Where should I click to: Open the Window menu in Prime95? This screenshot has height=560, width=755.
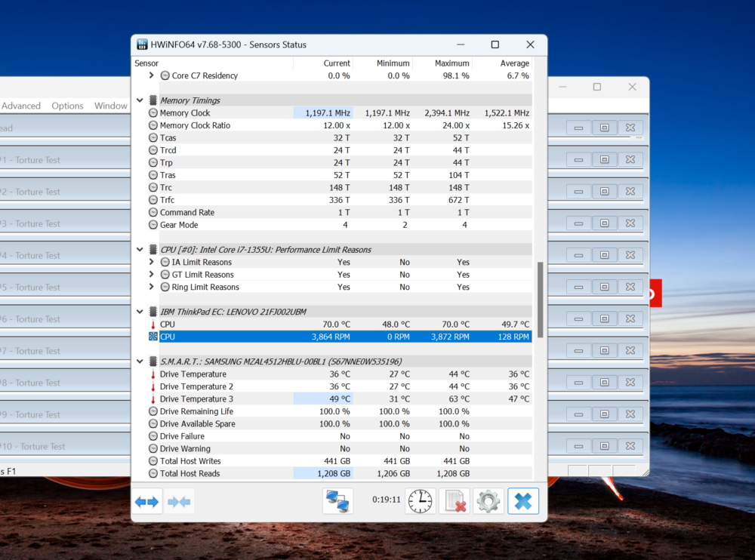pyautogui.click(x=110, y=105)
